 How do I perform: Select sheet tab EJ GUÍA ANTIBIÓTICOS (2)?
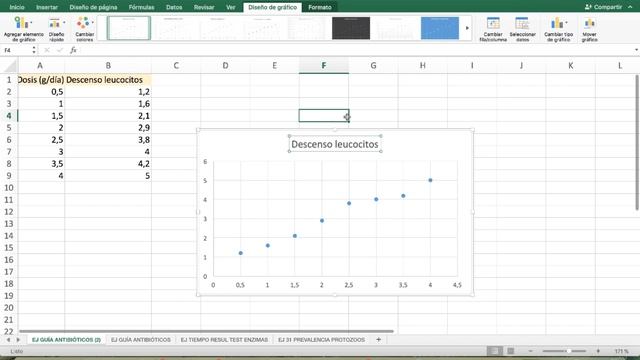click(x=66, y=340)
